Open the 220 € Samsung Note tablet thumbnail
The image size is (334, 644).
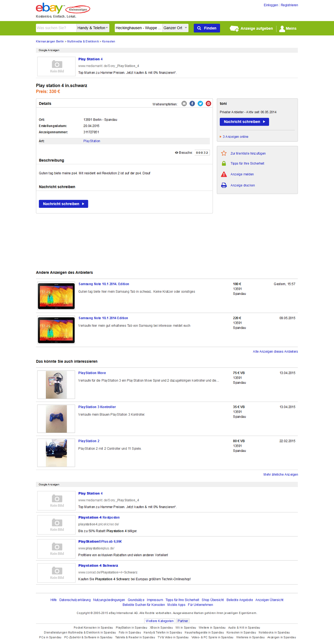(56, 330)
